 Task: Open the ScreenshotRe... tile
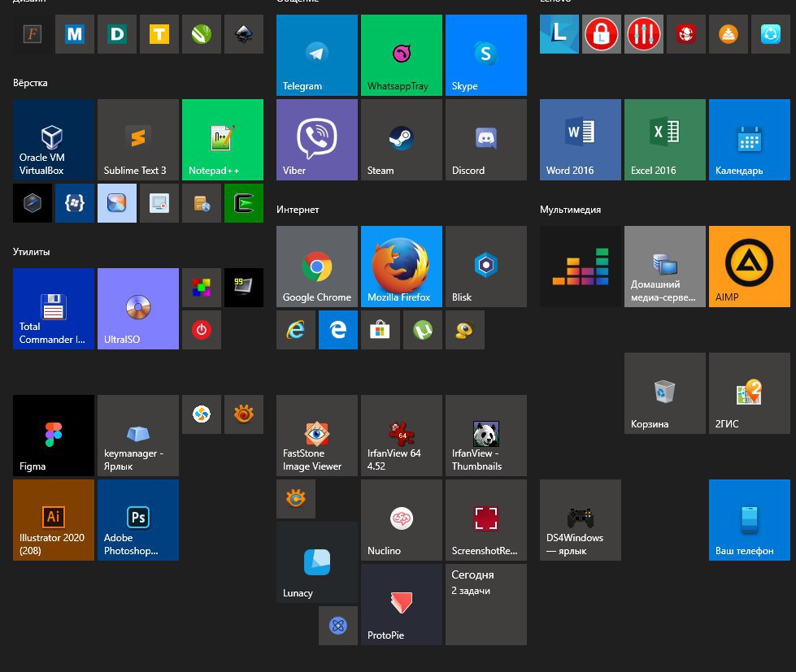click(486, 520)
